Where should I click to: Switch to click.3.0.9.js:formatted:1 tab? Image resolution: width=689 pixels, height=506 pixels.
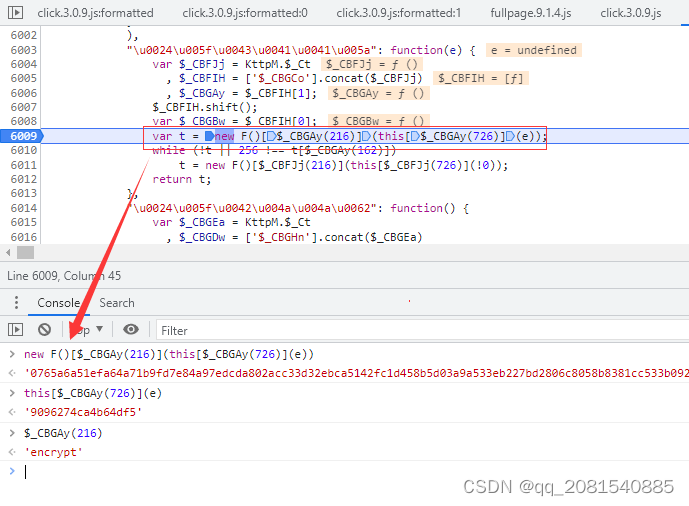point(399,13)
